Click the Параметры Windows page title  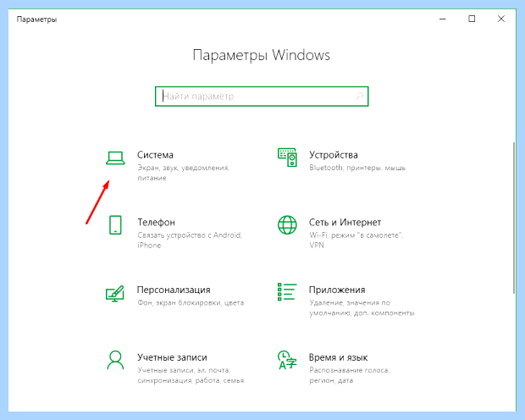261,55
